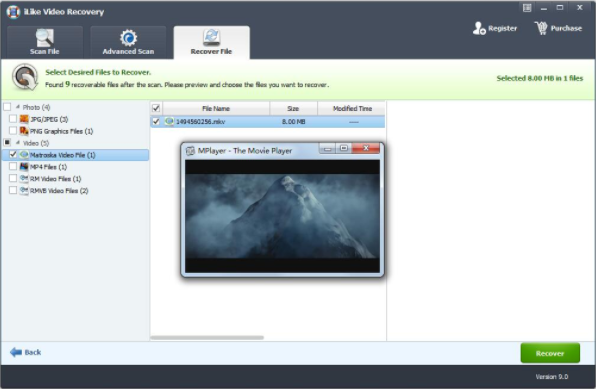Click the Purchase shopping cart icon

coord(541,28)
